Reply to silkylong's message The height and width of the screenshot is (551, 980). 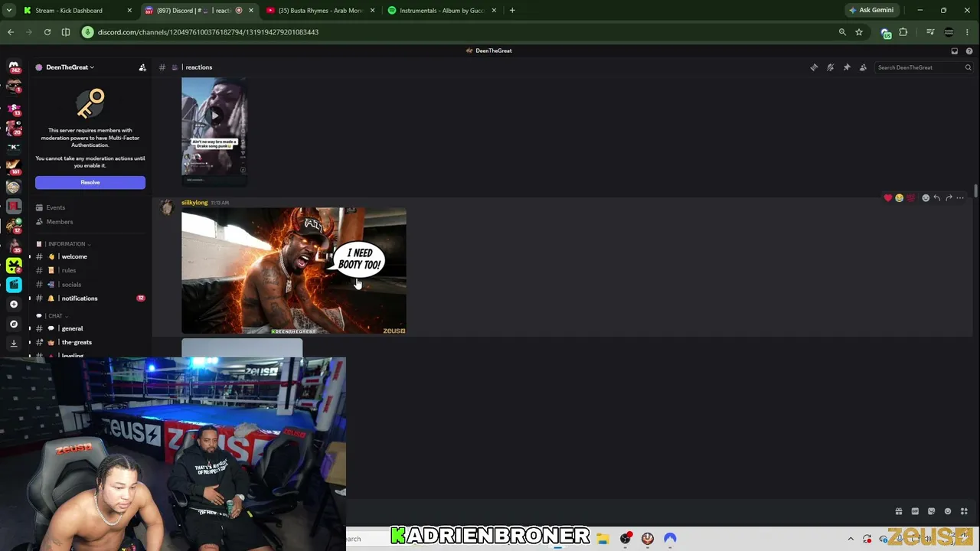937,198
